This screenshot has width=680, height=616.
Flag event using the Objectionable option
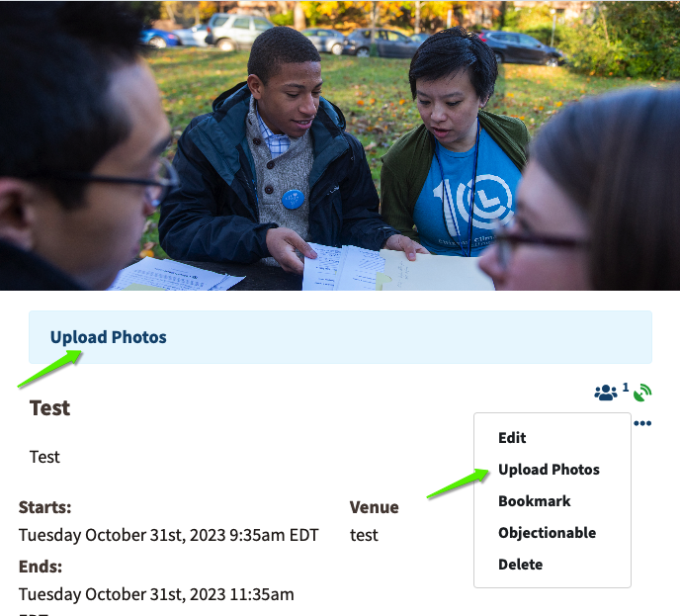547,533
